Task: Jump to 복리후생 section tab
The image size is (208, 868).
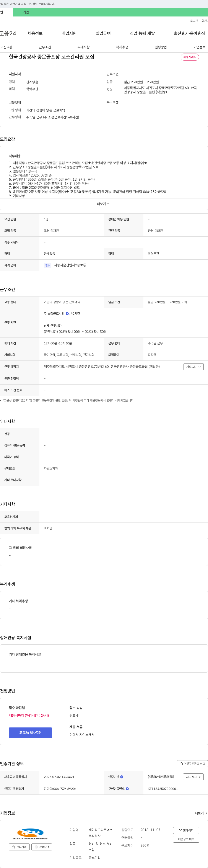Action: [122, 47]
